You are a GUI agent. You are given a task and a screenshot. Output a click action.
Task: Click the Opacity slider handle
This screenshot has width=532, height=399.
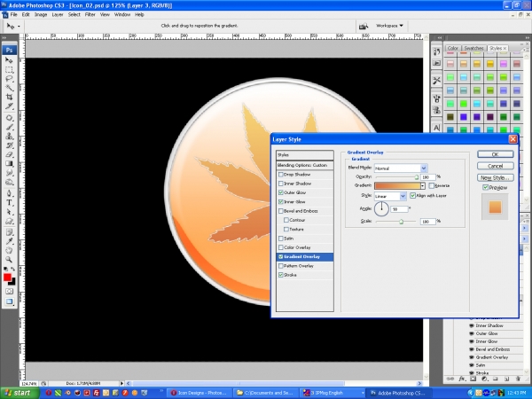tap(417, 177)
